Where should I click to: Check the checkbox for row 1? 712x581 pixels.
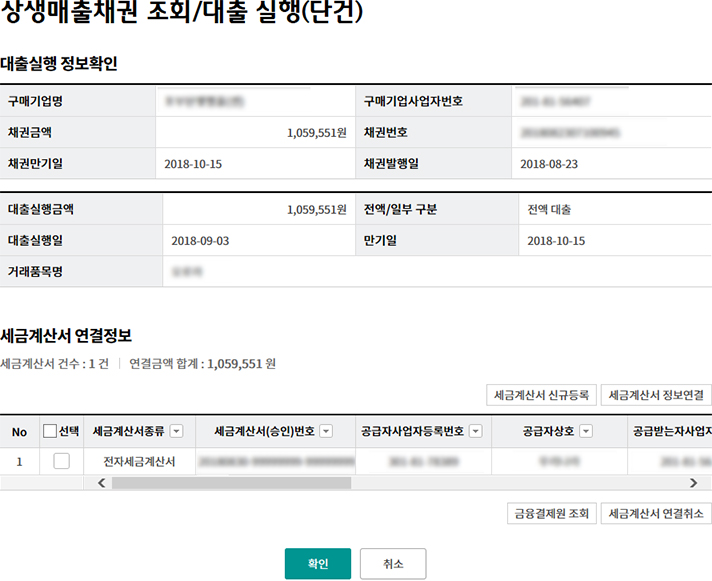tap(62, 461)
